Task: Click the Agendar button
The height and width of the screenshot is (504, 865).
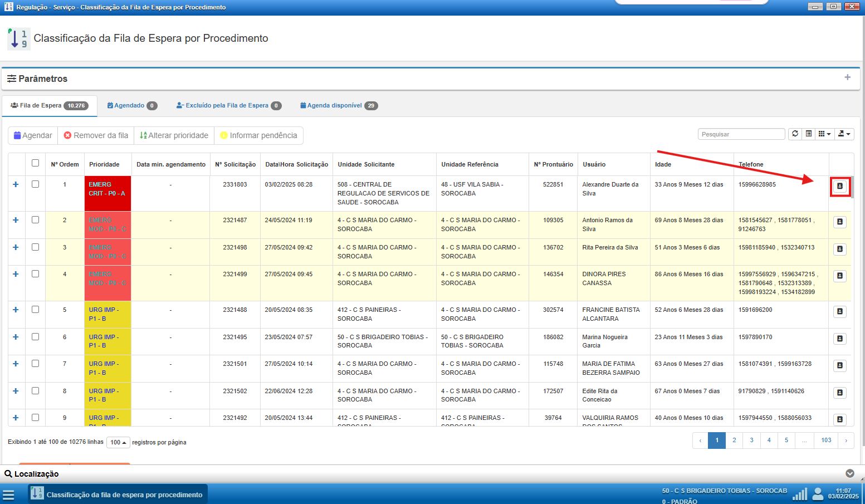Action: [33, 135]
